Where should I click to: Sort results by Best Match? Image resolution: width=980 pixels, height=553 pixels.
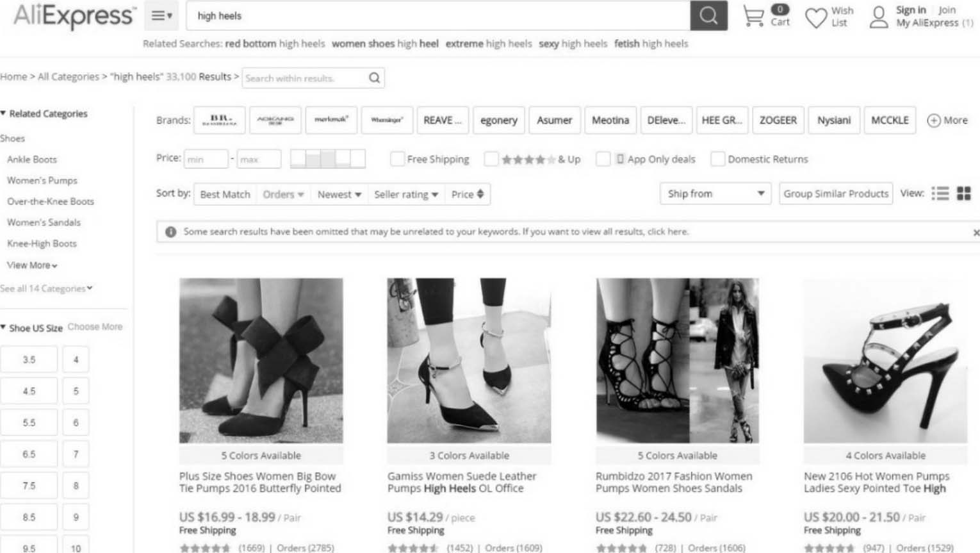point(225,194)
